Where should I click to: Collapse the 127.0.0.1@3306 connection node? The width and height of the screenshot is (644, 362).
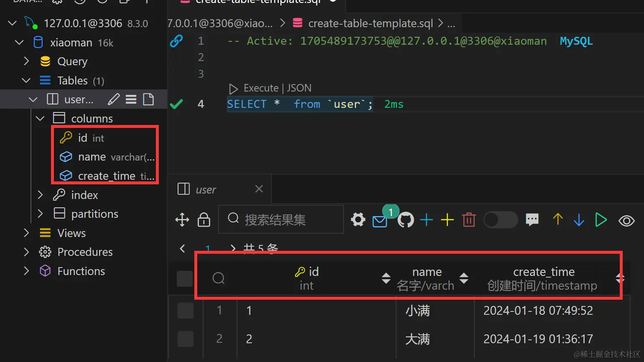(13, 23)
